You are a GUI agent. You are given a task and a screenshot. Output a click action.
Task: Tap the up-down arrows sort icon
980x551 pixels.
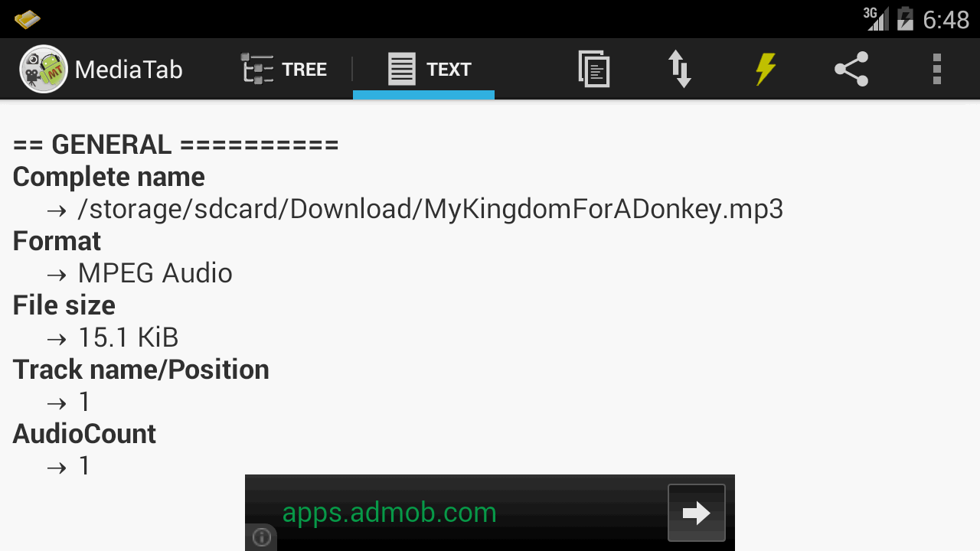tap(680, 69)
